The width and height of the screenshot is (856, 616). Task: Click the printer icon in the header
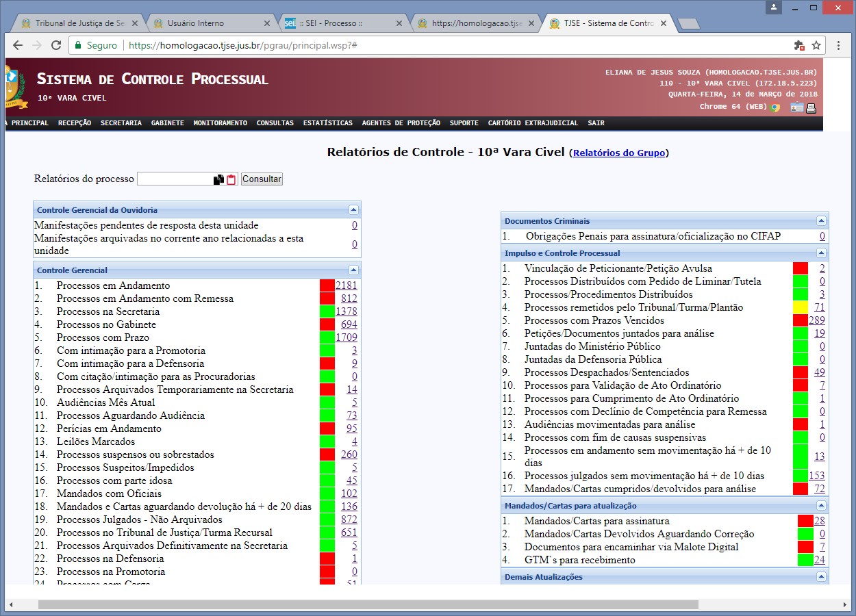(811, 107)
